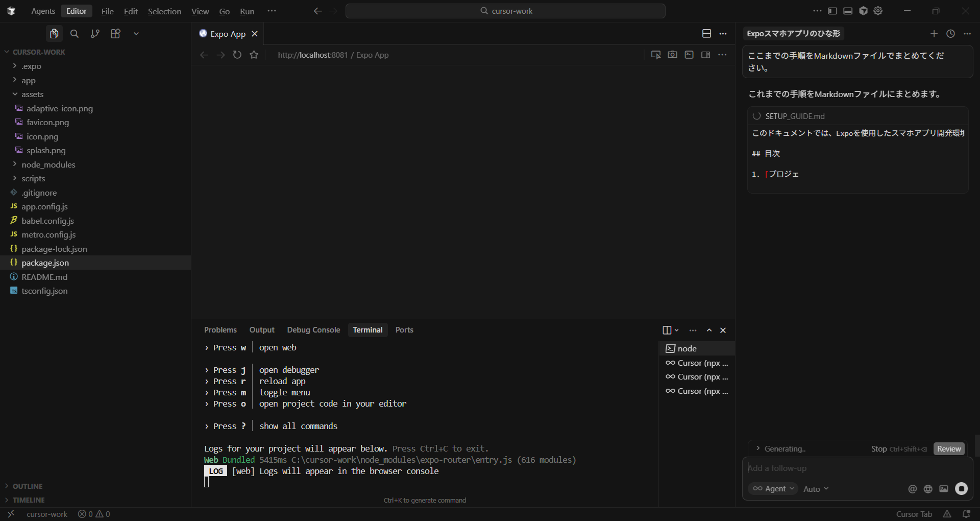The height and width of the screenshot is (521, 980).
Task: Click the Review button
Action: 949,449
